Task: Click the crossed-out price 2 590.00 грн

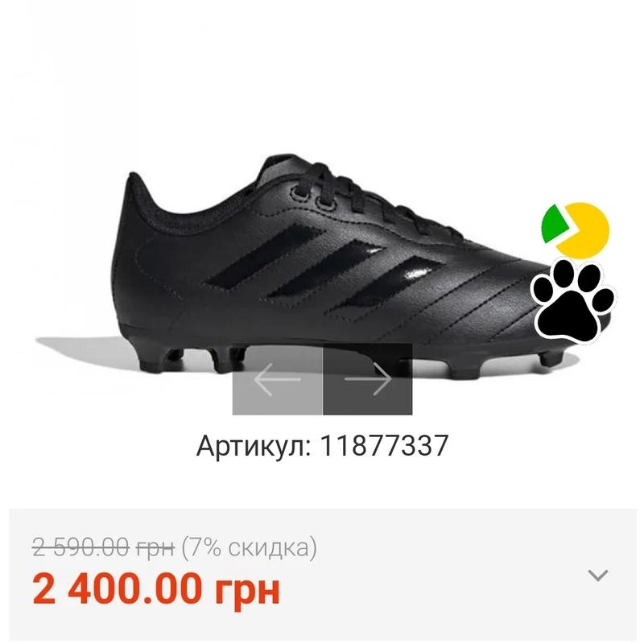Action: click(104, 547)
